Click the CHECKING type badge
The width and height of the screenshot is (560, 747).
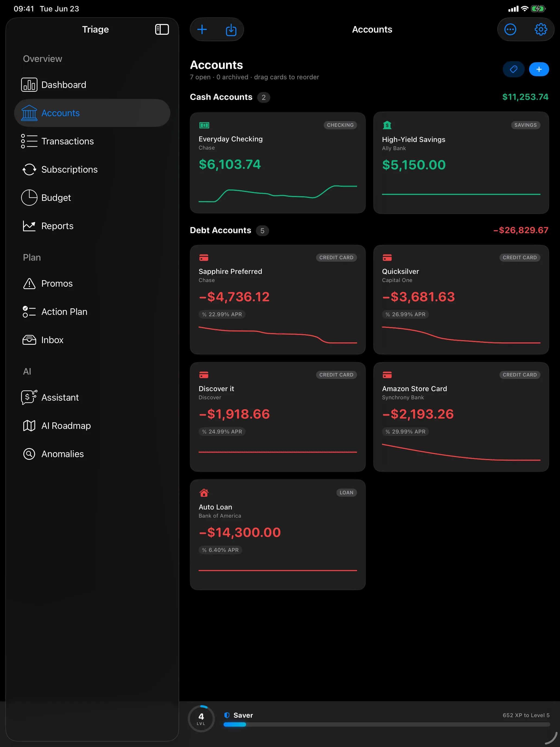pos(340,125)
